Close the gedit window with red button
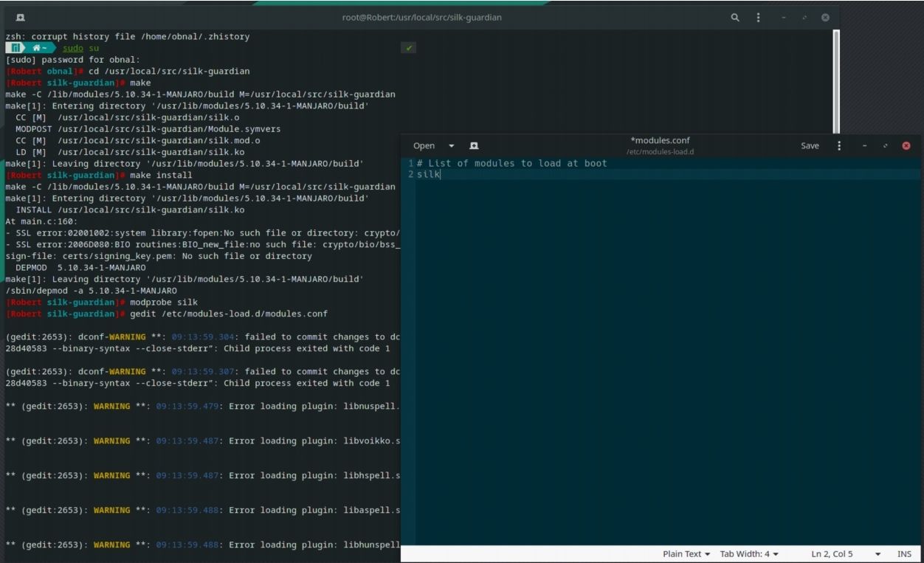Screen dimensions: 924x563 906,146
